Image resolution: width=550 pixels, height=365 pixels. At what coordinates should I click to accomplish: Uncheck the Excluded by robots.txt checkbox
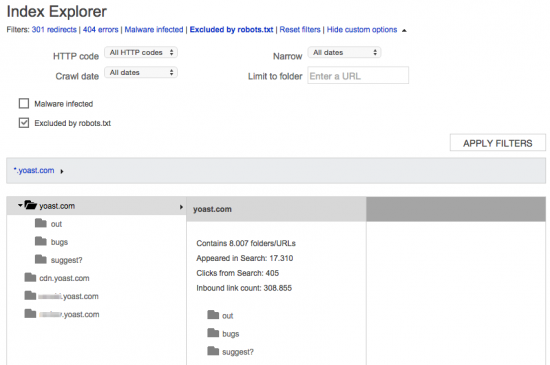click(24, 123)
